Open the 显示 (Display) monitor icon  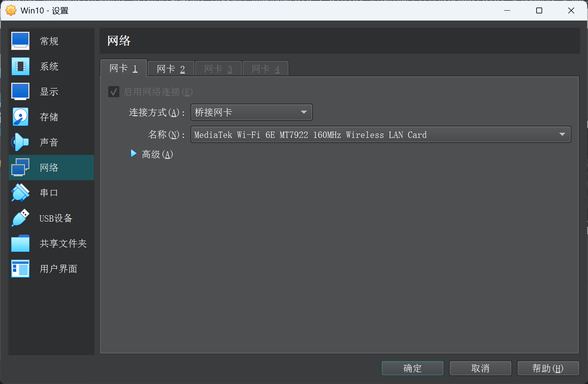click(20, 92)
